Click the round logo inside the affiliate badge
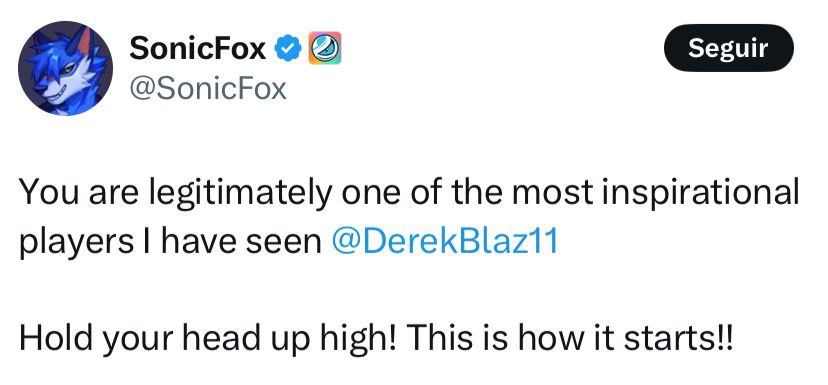The image size is (828, 385). 325,48
